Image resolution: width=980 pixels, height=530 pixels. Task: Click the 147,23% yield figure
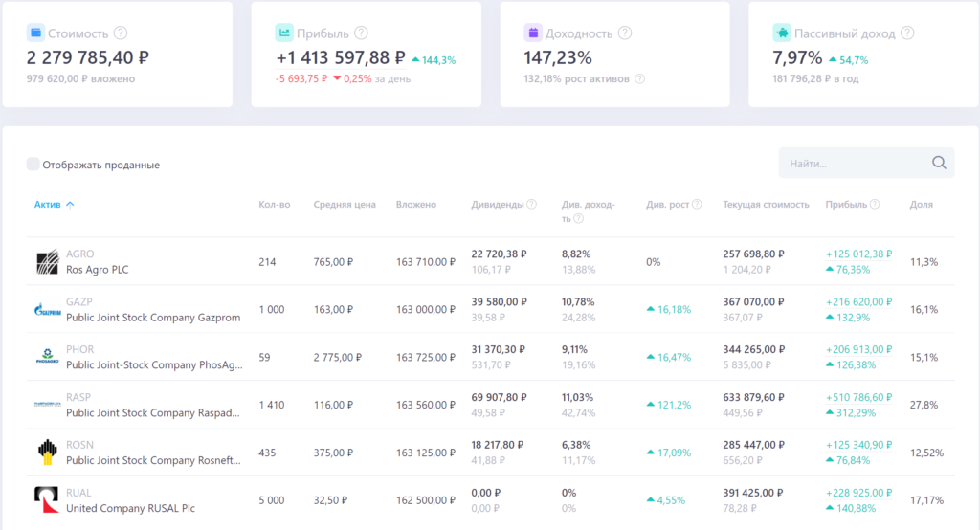(x=558, y=58)
